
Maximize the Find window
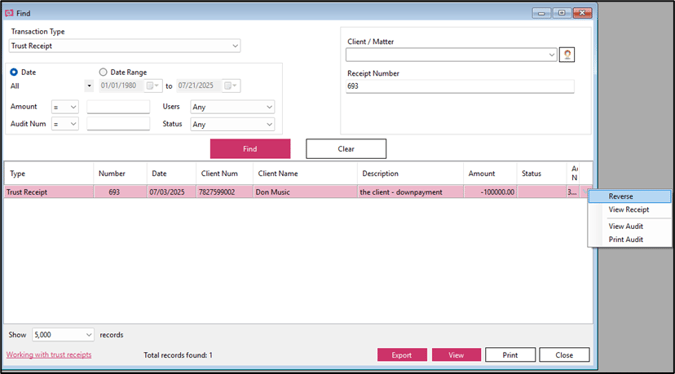click(x=562, y=13)
